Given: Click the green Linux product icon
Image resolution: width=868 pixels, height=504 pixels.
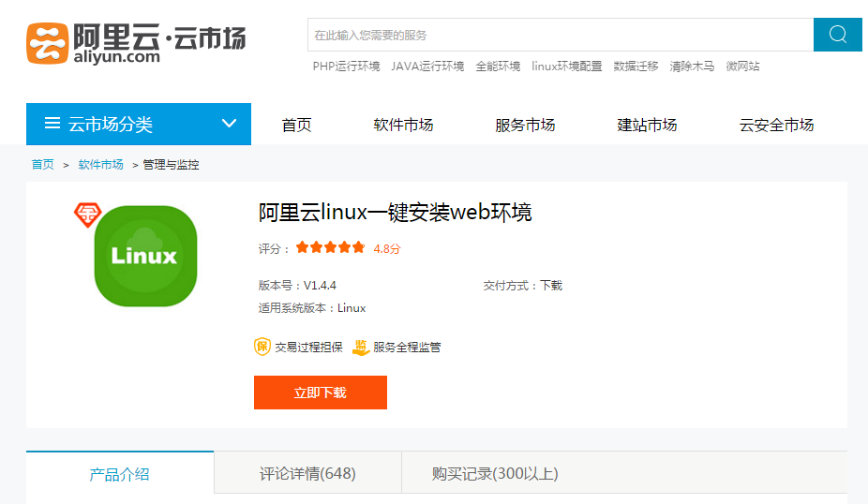Looking at the screenshot, I should (145, 256).
